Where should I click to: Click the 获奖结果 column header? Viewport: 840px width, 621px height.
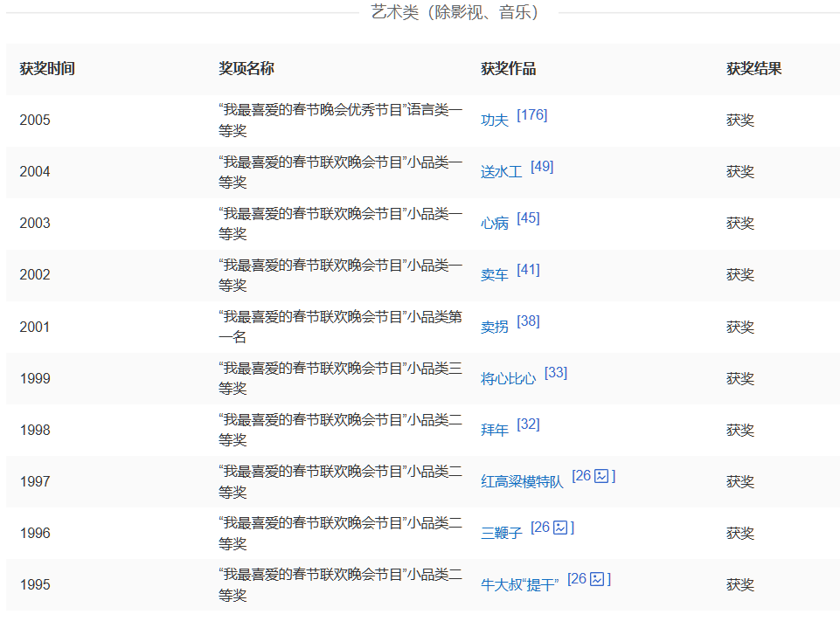[x=753, y=69]
